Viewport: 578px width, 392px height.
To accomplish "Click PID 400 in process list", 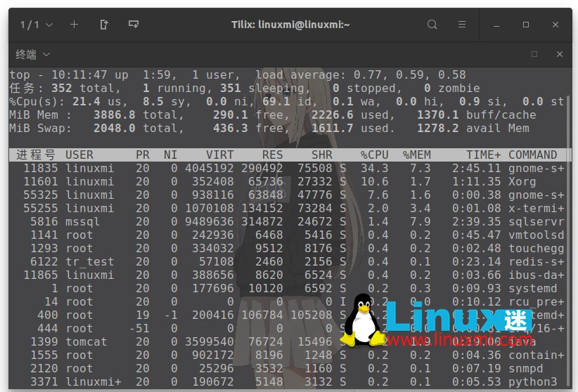I will click(x=48, y=315).
